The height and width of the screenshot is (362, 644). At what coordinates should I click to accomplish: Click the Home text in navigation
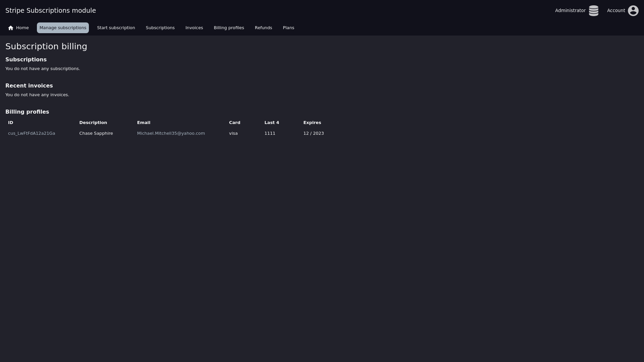coord(22,28)
